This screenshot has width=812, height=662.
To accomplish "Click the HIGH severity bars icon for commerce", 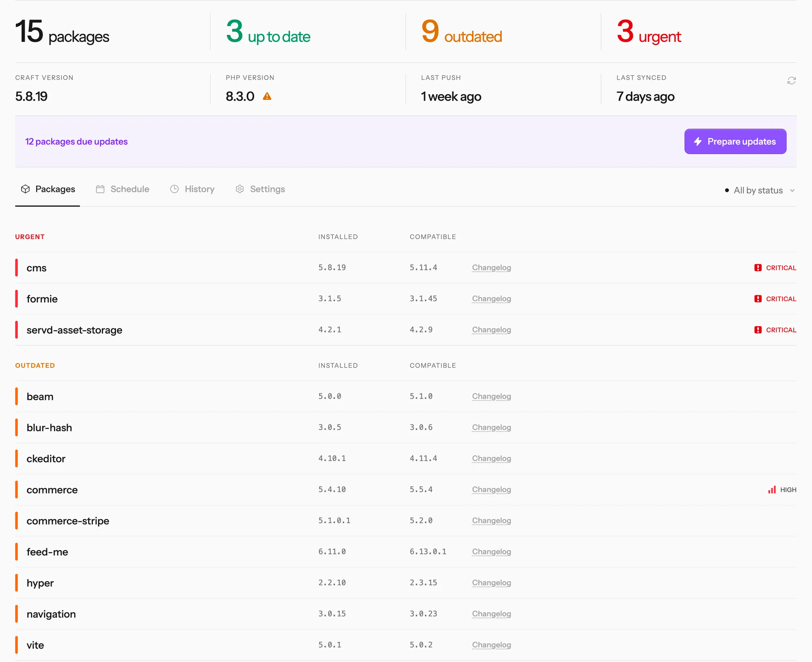I will tap(772, 489).
